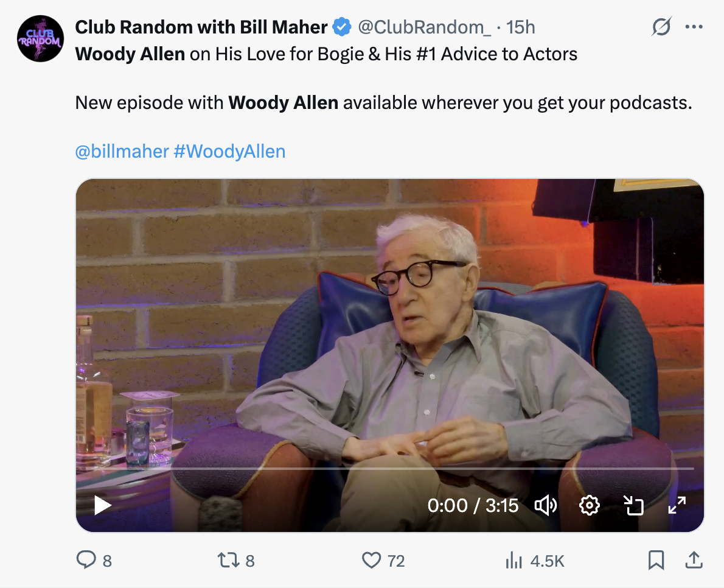Reply to the tweet

(x=94, y=560)
